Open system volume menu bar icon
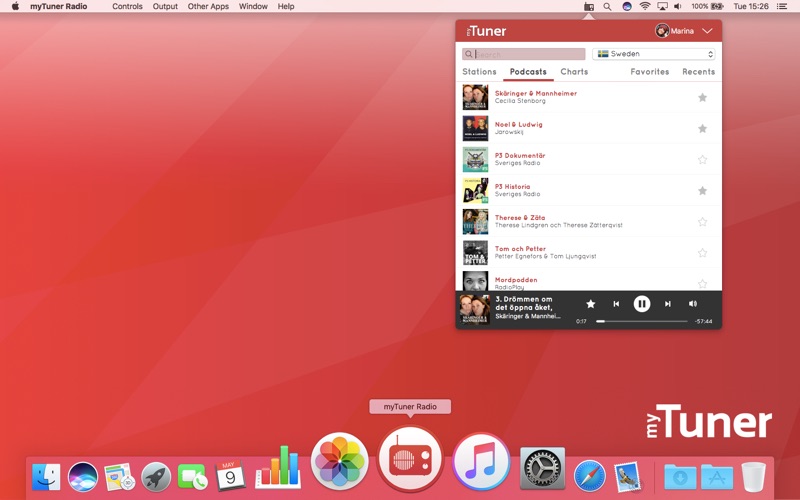 pos(678,7)
